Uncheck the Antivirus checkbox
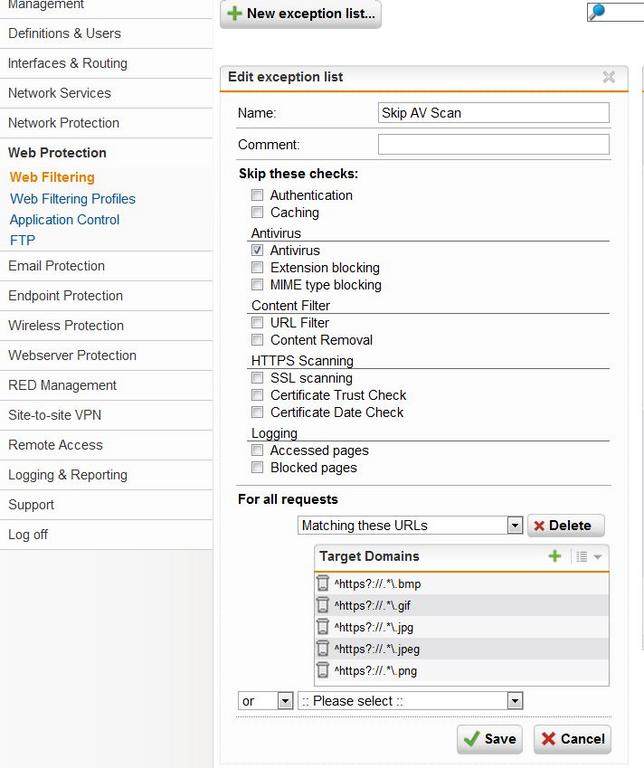 257,250
